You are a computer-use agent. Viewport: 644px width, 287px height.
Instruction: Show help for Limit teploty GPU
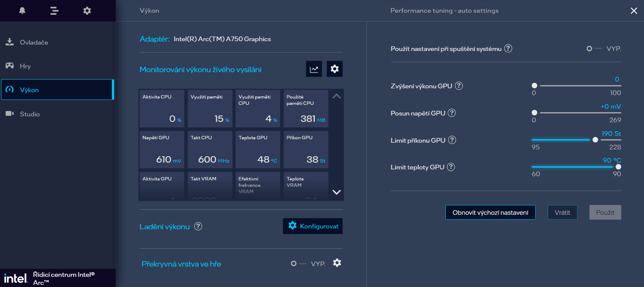(x=451, y=167)
